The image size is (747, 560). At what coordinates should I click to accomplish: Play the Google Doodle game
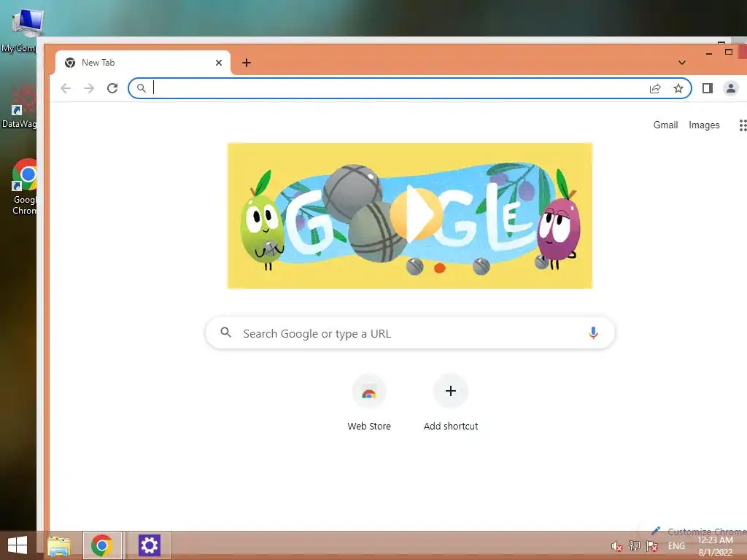click(x=416, y=214)
